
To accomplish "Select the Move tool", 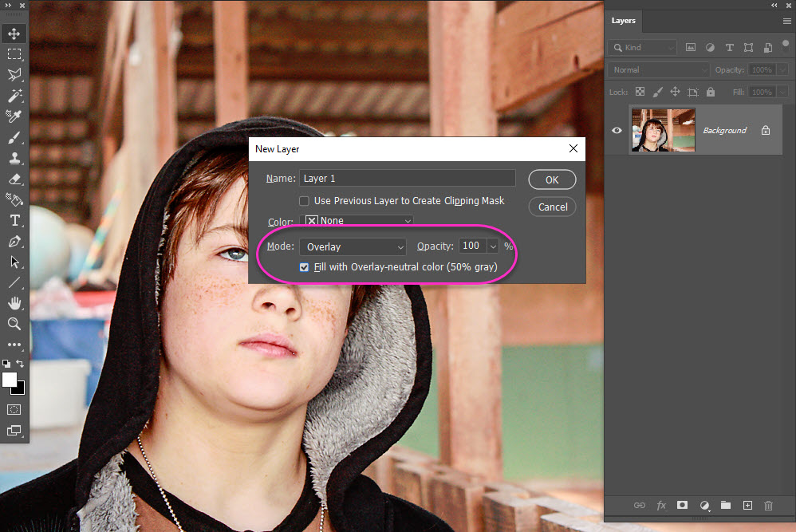I will pos(14,33).
